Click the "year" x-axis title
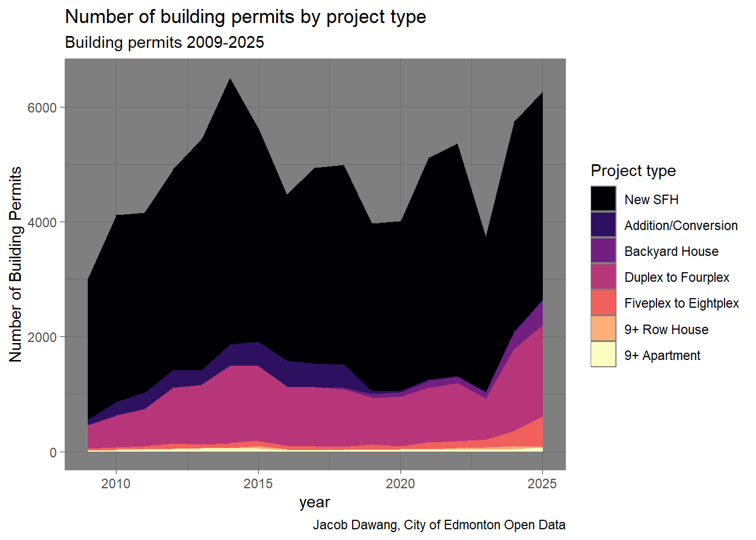 pos(314,502)
